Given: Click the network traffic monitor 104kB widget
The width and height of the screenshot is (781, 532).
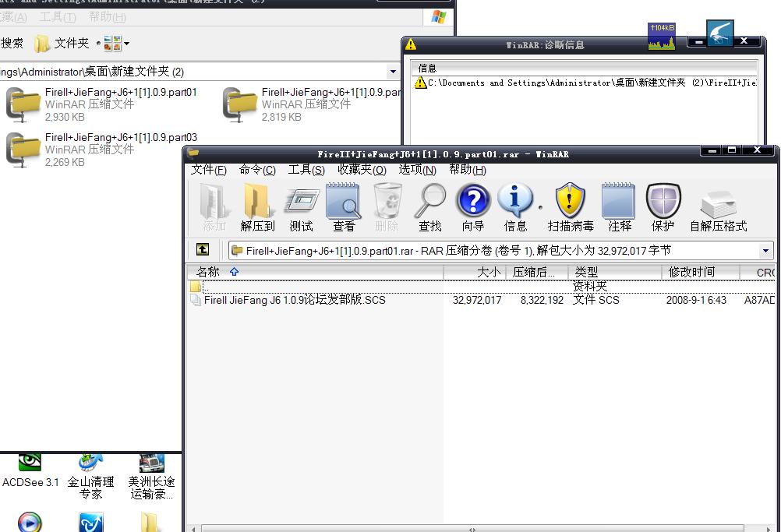Looking at the screenshot, I should click(662, 36).
